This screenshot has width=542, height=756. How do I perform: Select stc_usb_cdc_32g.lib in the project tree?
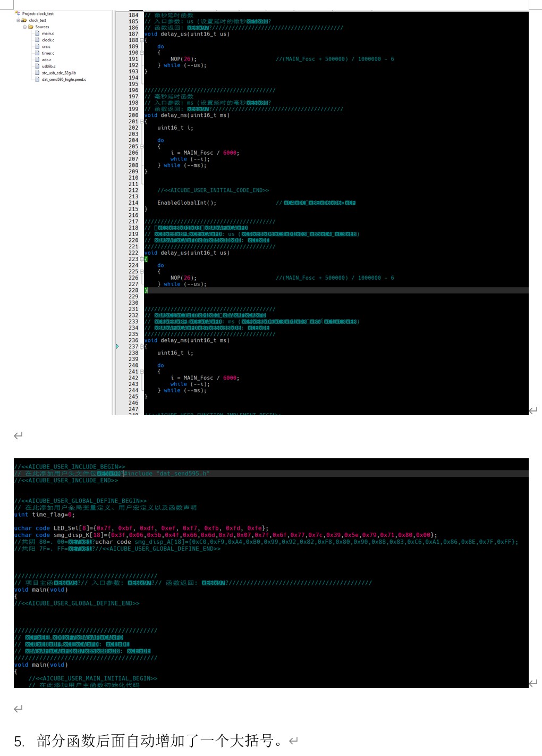(x=59, y=73)
